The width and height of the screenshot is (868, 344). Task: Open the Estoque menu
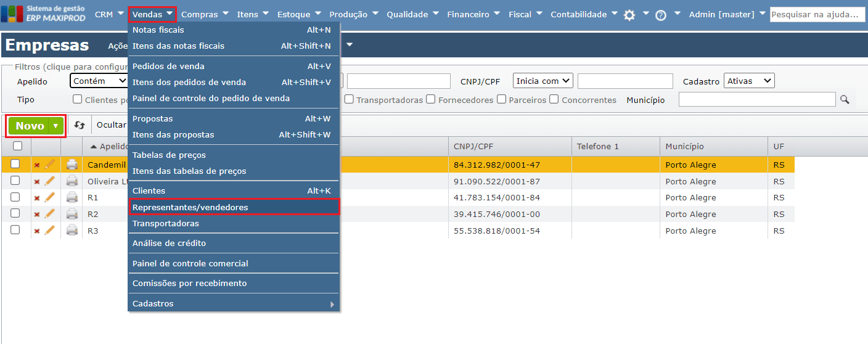pos(298,15)
